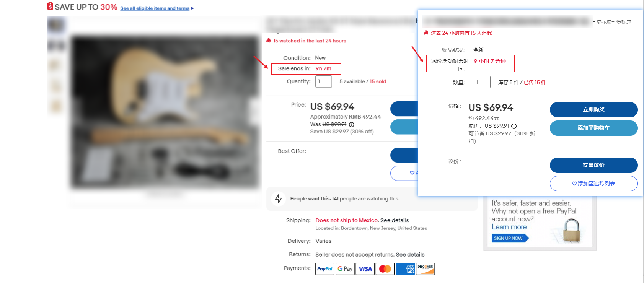Click the 添加至购物车 add to cart button
The width and height of the screenshot is (644, 283).
(594, 128)
